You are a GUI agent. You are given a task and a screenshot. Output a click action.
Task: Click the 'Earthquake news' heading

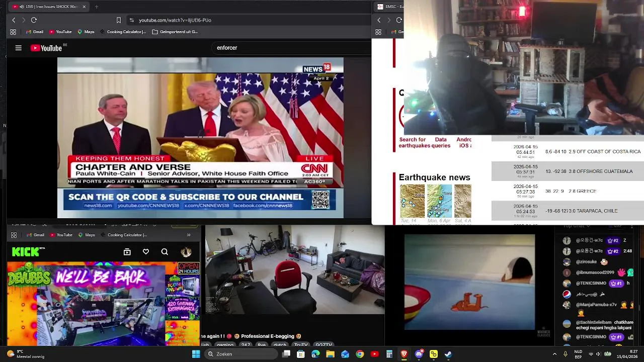click(434, 177)
